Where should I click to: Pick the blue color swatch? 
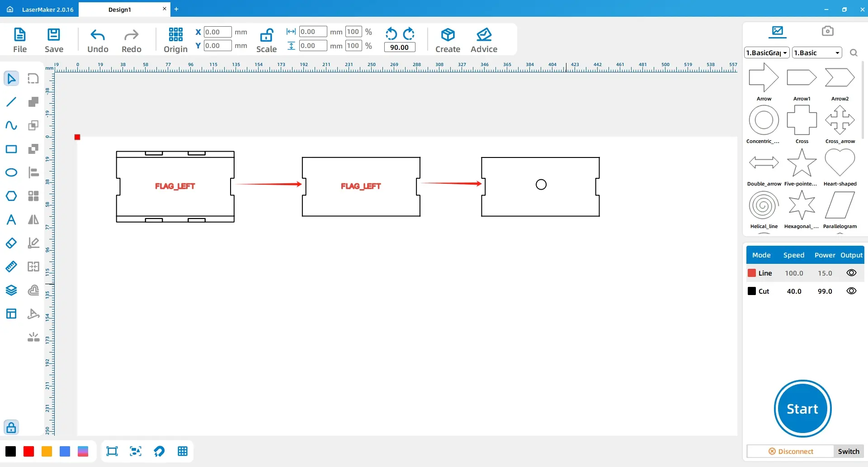(65, 451)
